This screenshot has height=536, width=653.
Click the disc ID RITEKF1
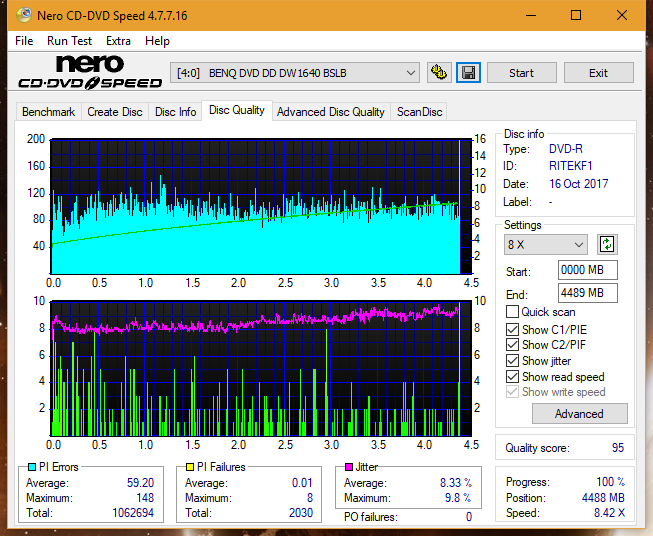571,166
